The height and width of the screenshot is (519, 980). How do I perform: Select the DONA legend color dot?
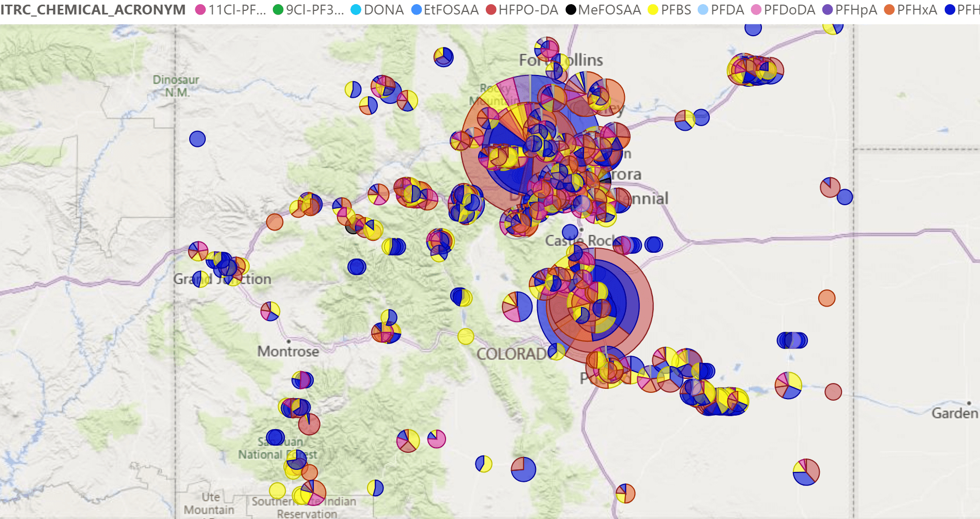[x=356, y=10]
